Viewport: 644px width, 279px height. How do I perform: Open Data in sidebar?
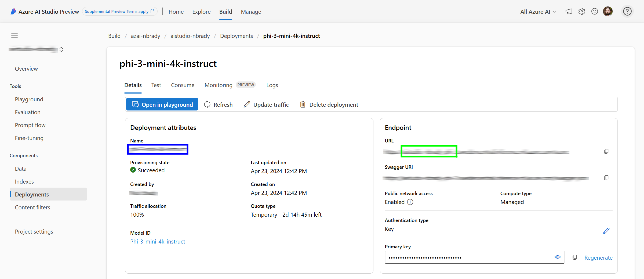click(x=21, y=169)
